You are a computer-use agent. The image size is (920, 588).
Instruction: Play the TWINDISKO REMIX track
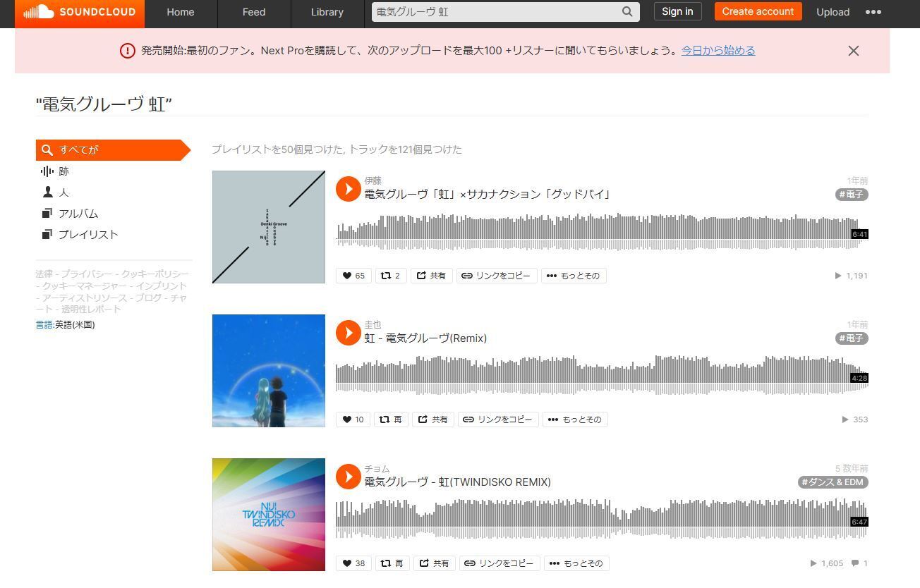point(349,476)
